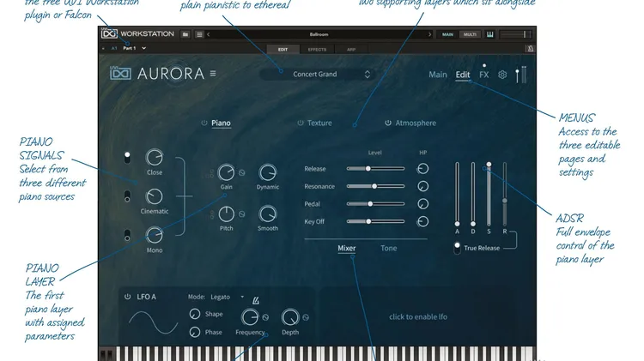Open the folder browser icon in Workstation bar
Viewport: 644px width, 361px height.
(185, 34)
